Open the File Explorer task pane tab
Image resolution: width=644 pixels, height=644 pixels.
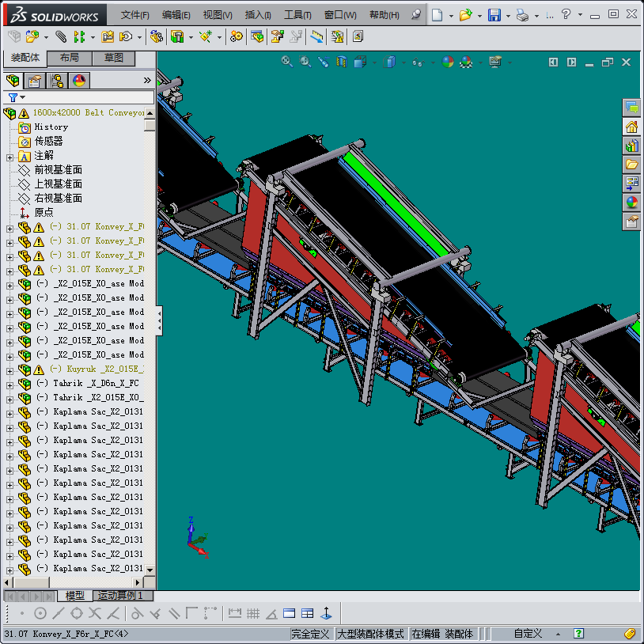tap(631, 165)
